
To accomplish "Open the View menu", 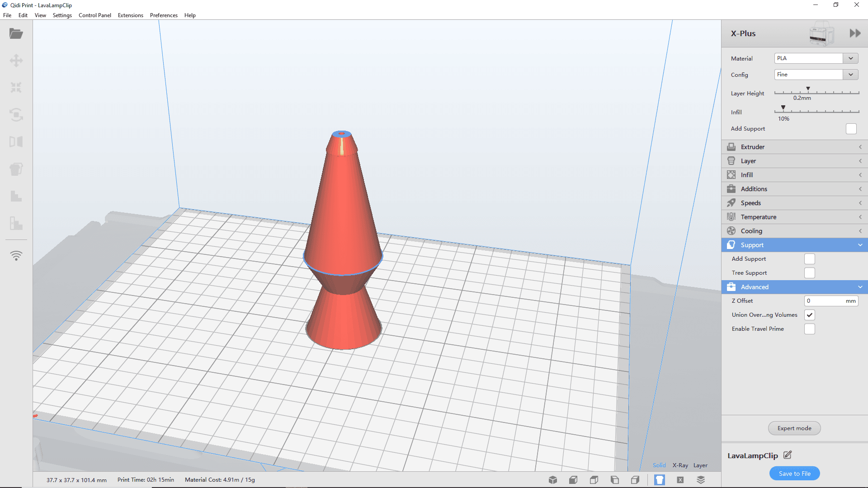I will 40,15.
